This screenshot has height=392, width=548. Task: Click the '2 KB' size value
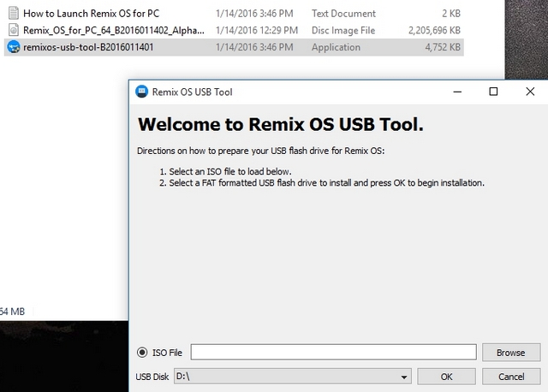tap(451, 14)
